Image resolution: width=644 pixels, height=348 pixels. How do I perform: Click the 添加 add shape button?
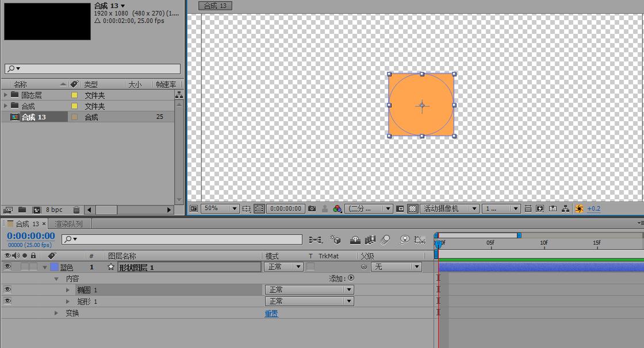(x=351, y=279)
